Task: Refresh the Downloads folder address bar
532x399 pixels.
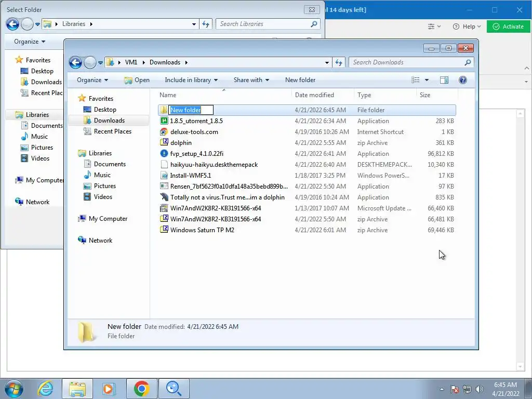Action: coord(339,62)
